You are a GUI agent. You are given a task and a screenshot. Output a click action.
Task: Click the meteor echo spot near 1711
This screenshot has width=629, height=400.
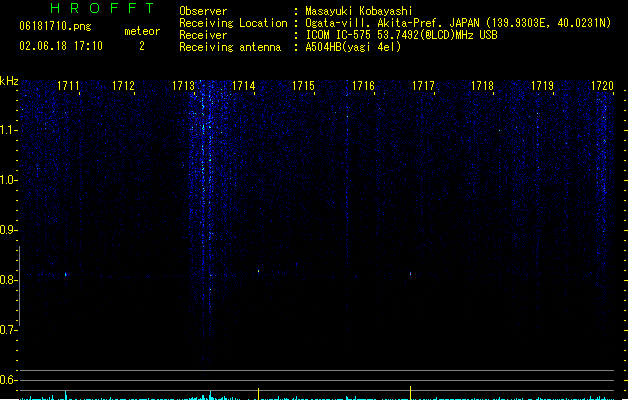[66, 274]
